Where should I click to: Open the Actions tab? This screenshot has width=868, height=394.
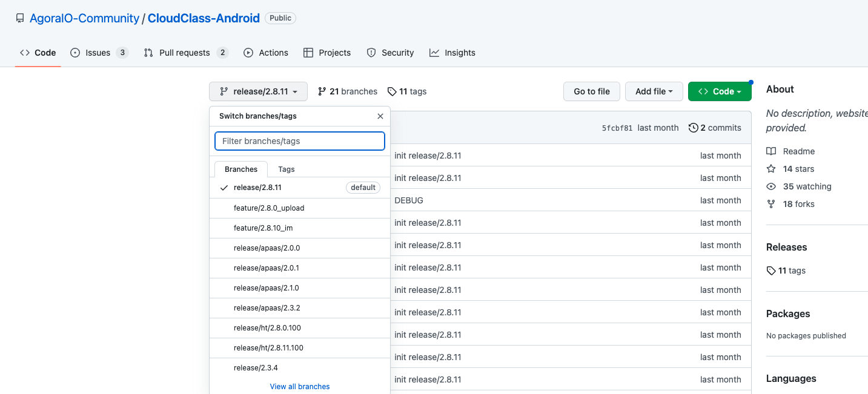click(266, 53)
